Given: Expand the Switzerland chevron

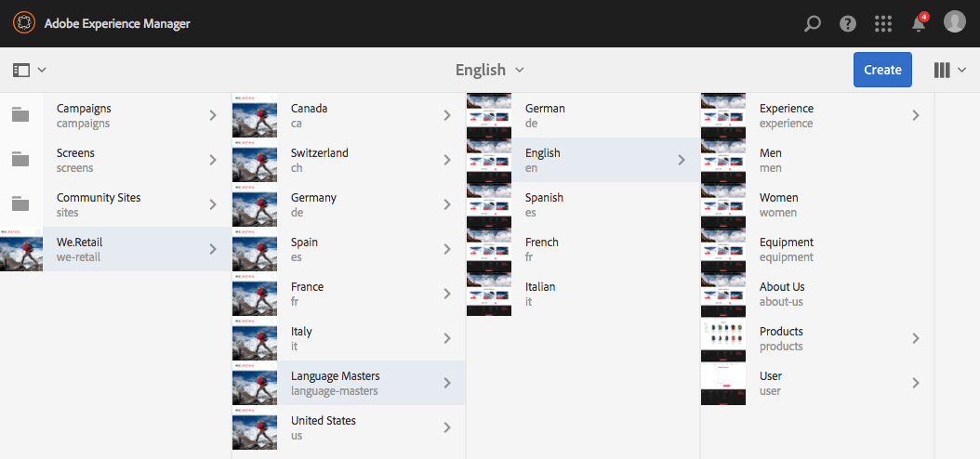Looking at the screenshot, I should 447,160.
